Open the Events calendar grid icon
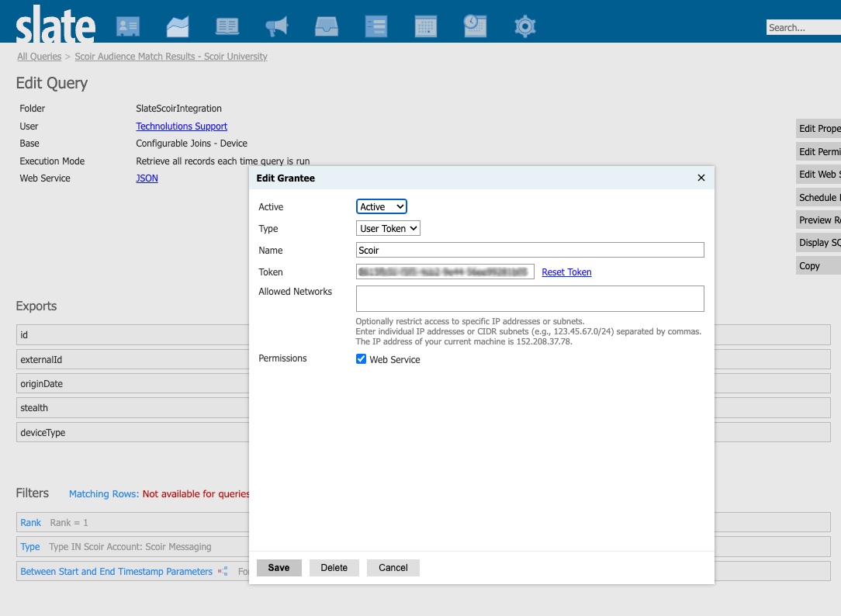The width and height of the screenshot is (841, 616). [426, 26]
